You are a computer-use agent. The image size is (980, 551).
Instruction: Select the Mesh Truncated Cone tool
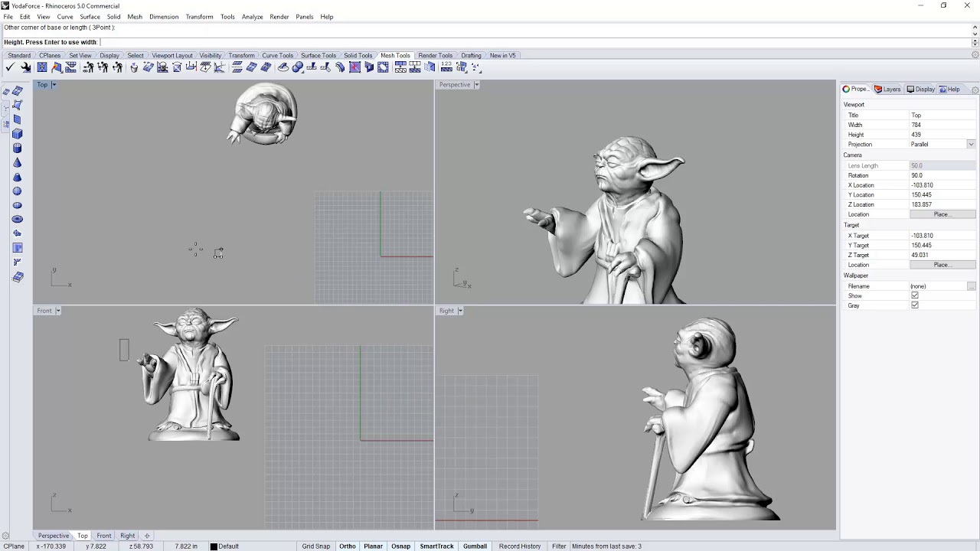[18, 177]
